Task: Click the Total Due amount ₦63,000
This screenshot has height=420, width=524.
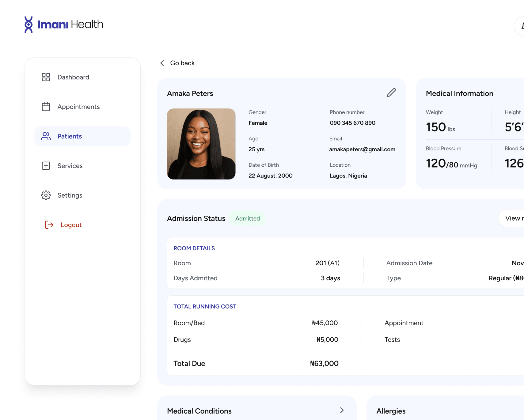Action: coord(324,363)
